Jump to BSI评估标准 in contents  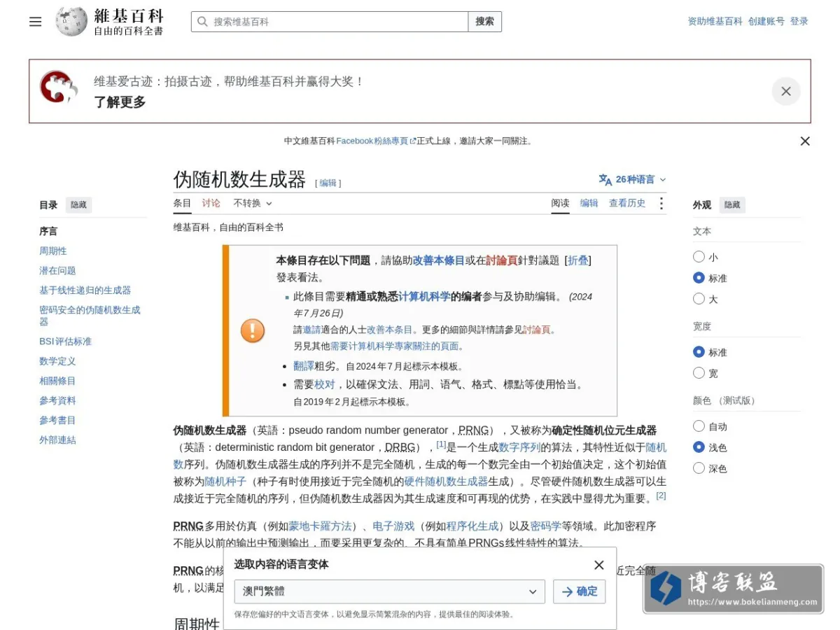pos(65,342)
